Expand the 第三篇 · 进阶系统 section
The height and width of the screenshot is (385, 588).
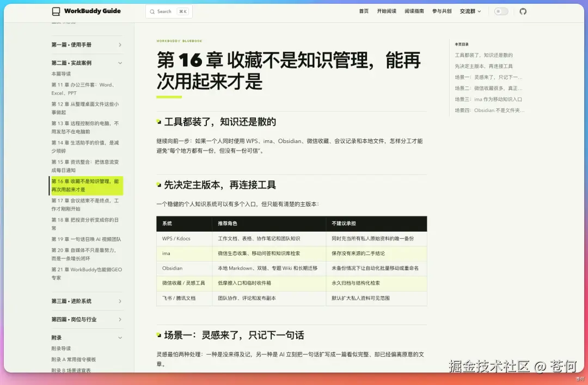pyautogui.click(x=87, y=301)
